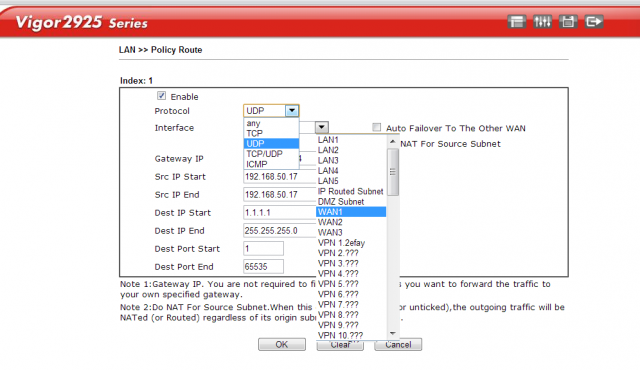Click the Src IP Start field
Viewport: 640px width, 370px height.
pyautogui.click(x=280, y=177)
